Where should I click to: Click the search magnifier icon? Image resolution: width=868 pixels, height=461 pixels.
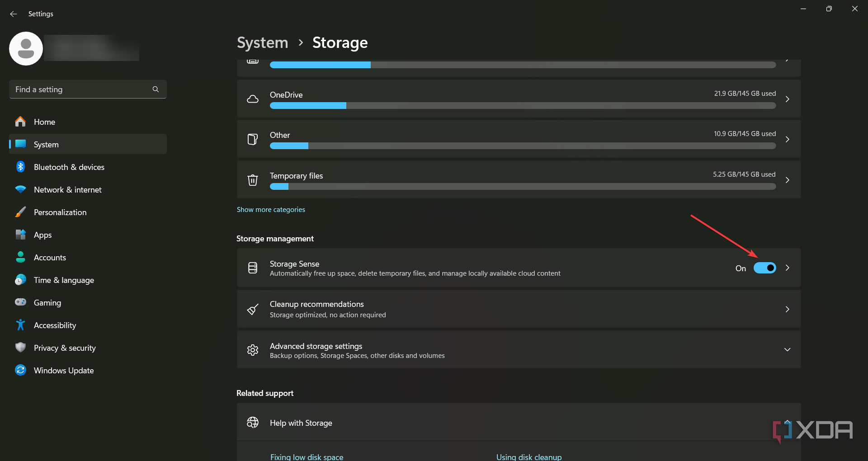(156, 89)
